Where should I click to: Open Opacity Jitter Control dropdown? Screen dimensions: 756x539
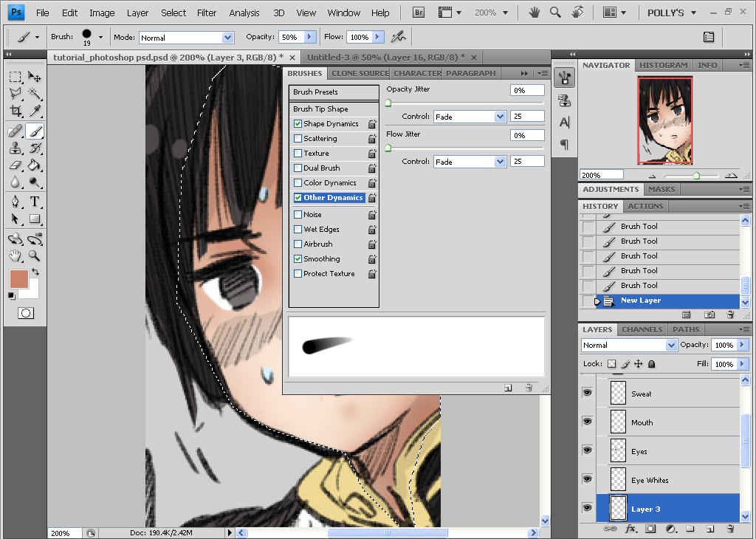coord(500,117)
